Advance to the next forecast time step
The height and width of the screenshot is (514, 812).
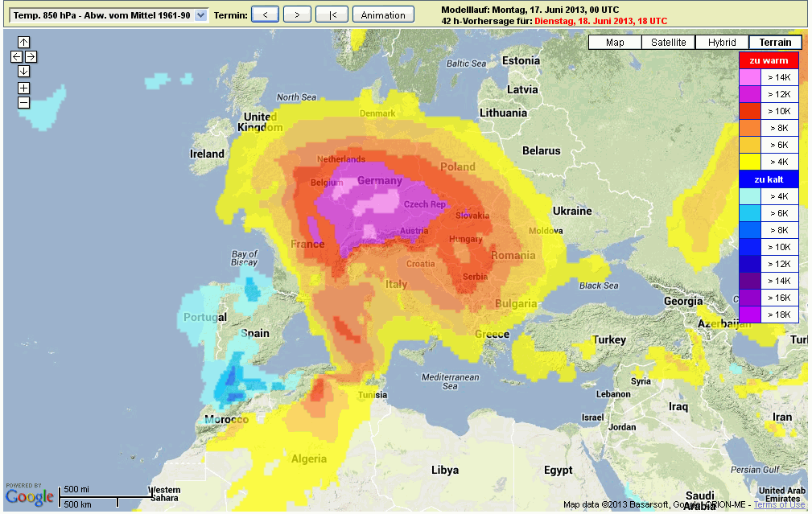tap(297, 14)
